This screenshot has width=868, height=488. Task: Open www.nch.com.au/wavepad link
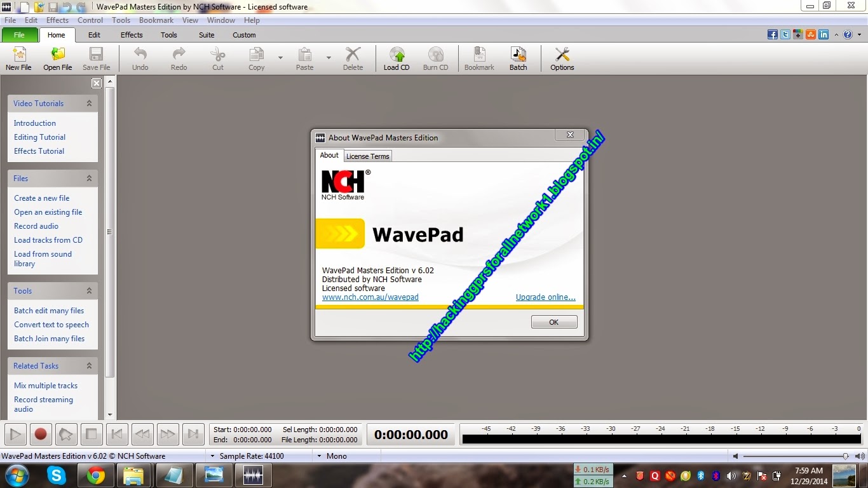(370, 297)
